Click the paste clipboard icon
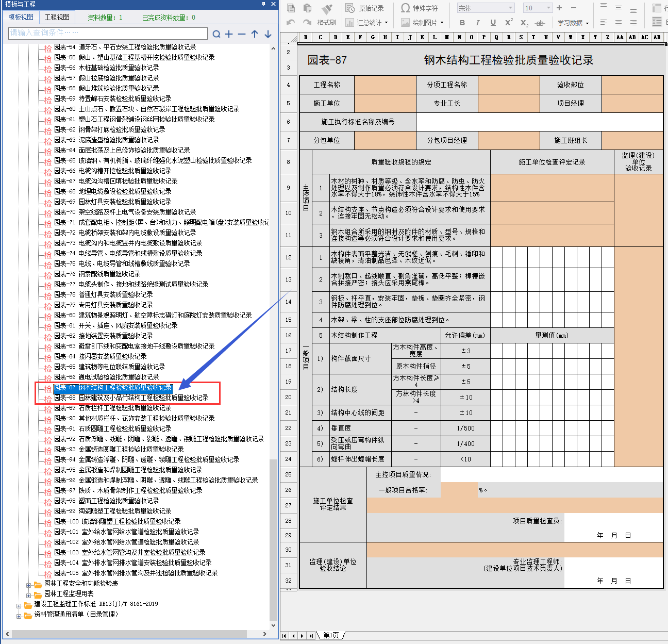The height and width of the screenshot is (644, 668). click(308, 8)
